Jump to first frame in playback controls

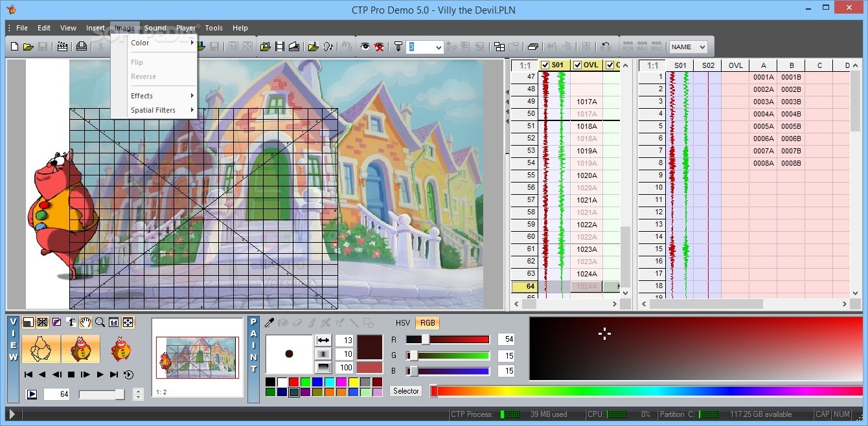click(28, 374)
